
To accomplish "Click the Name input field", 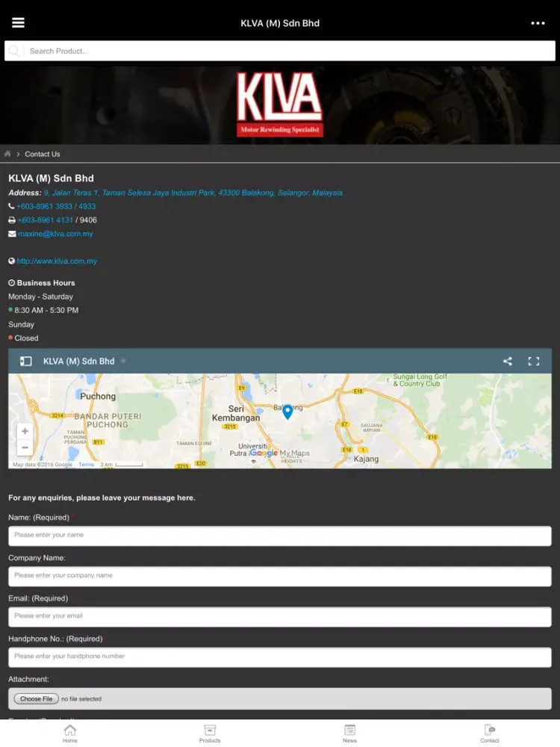I will (280, 536).
